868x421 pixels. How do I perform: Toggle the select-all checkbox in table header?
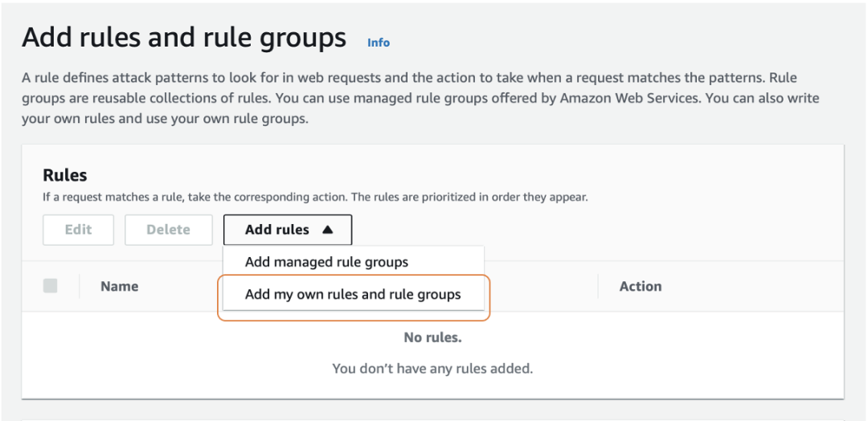51,286
